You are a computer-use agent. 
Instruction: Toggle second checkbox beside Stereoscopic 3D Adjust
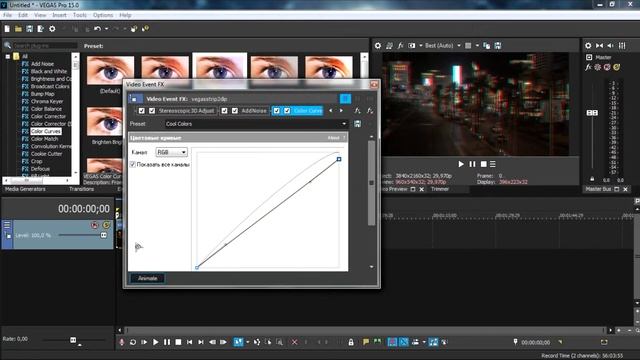coord(152,111)
